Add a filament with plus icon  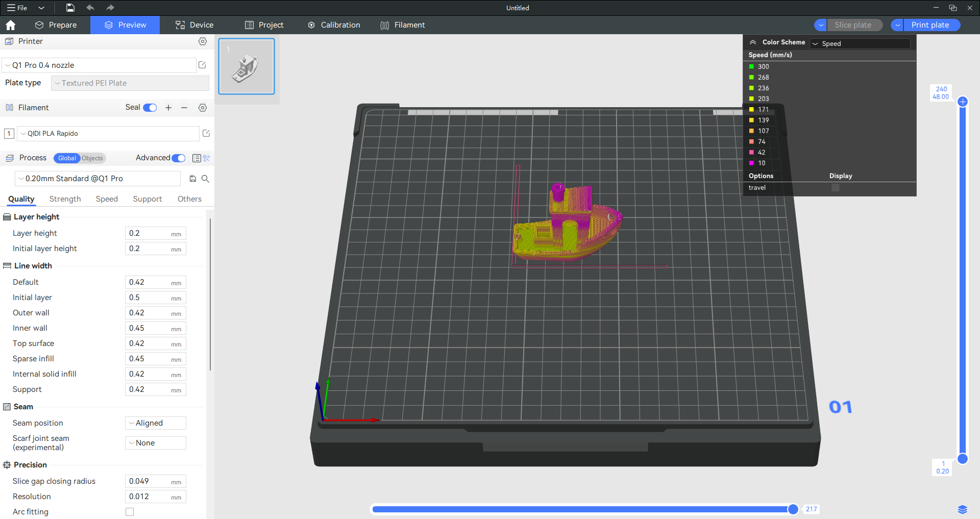pyautogui.click(x=168, y=108)
